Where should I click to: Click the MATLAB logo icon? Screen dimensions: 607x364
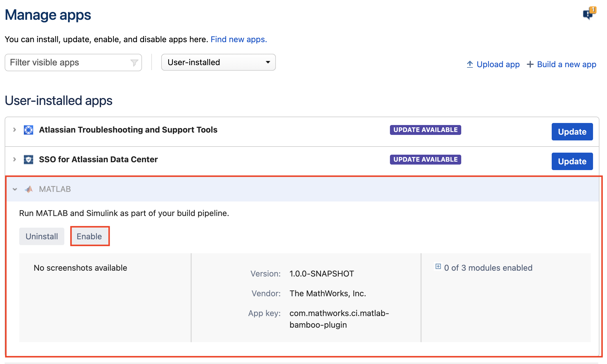pyautogui.click(x=29, y=189)
